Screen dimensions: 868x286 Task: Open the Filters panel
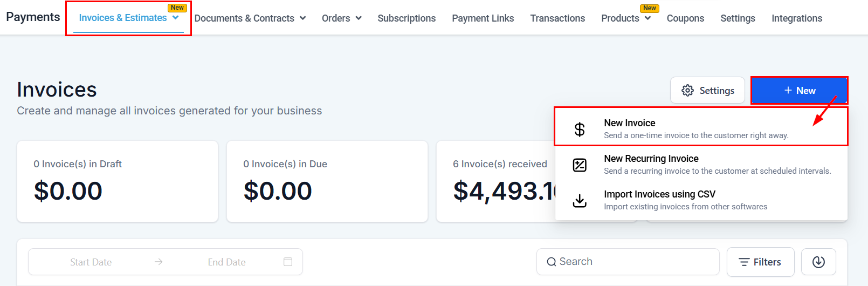(x=760, y=262)
